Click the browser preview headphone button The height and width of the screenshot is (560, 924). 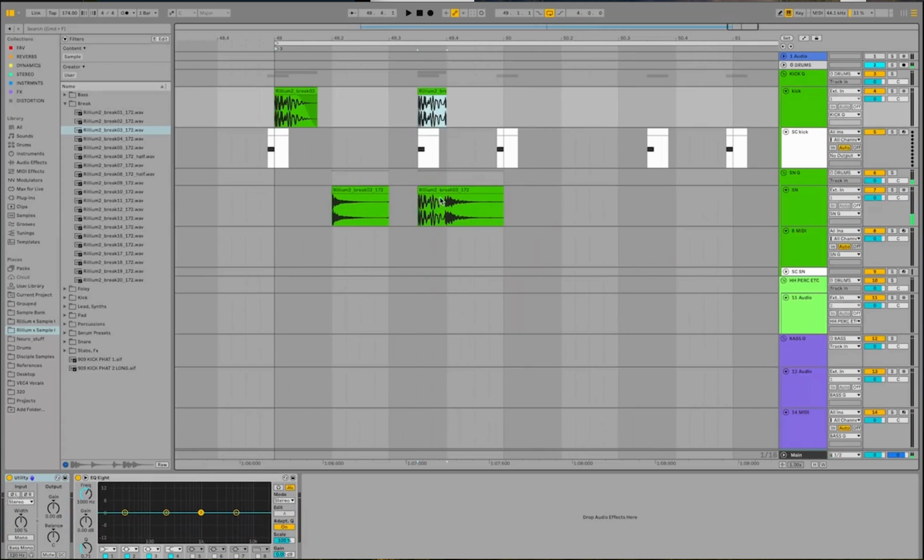(x=66, y=464)
